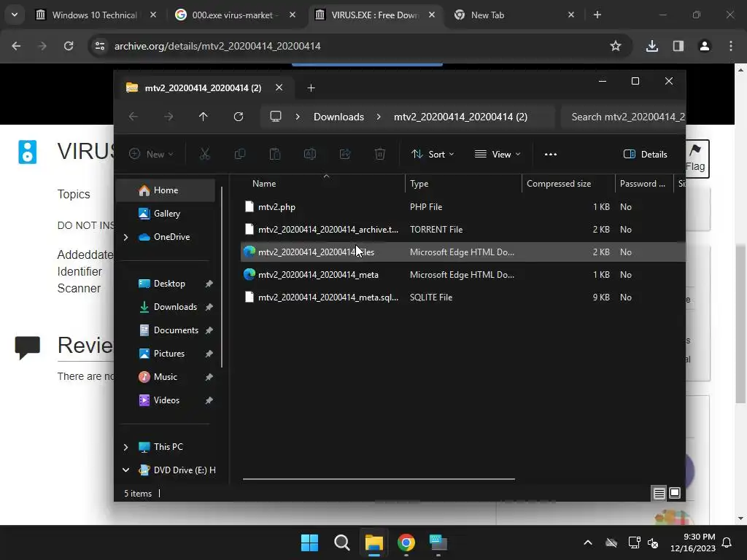Open the See more three-dots menu
This screenshot has height=560, width=747.
[551, 155]
